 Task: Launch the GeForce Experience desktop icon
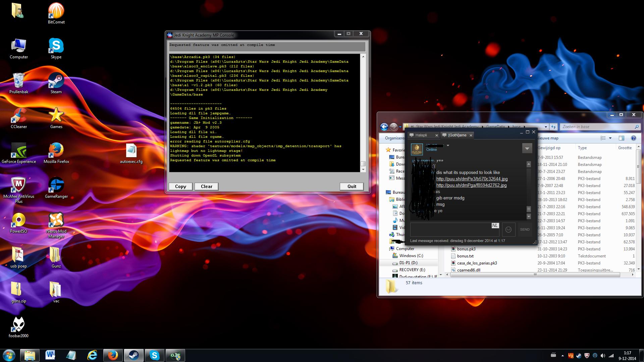19,153
